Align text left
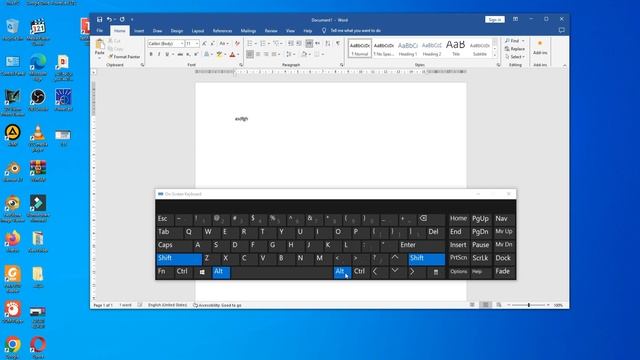This screenshot has width=640, height=360. 250,54
